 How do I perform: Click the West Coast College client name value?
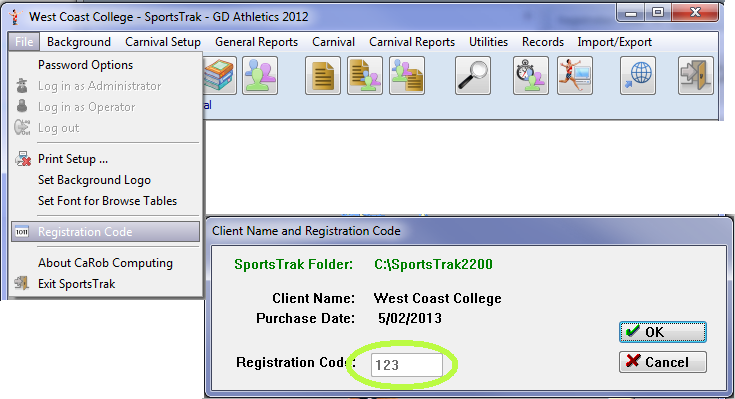point(437,298)
